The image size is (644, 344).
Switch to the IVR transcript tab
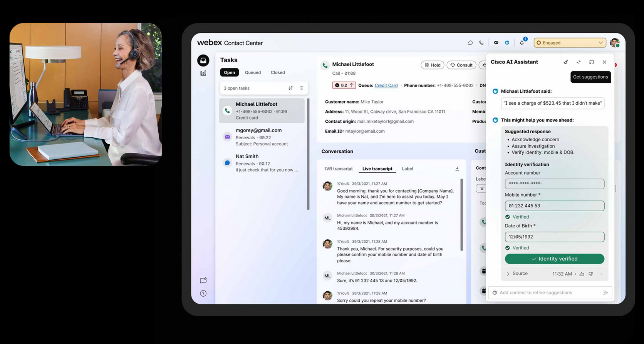pos(339,169)
